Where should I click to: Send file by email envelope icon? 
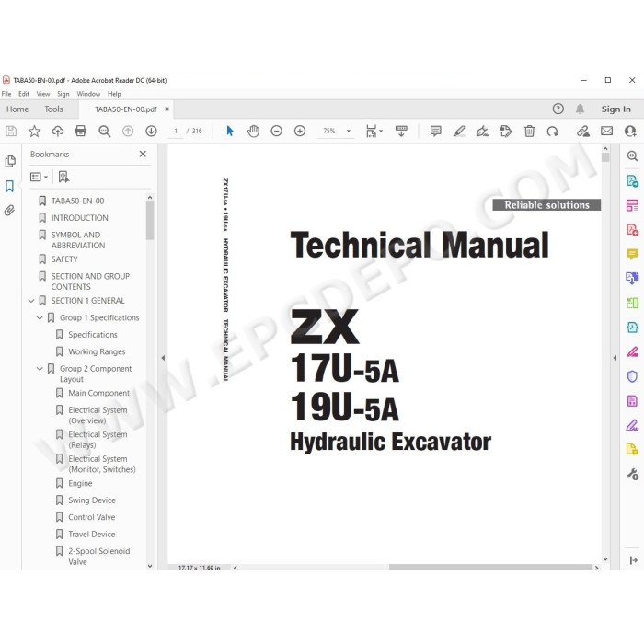[x=606, y=131]
